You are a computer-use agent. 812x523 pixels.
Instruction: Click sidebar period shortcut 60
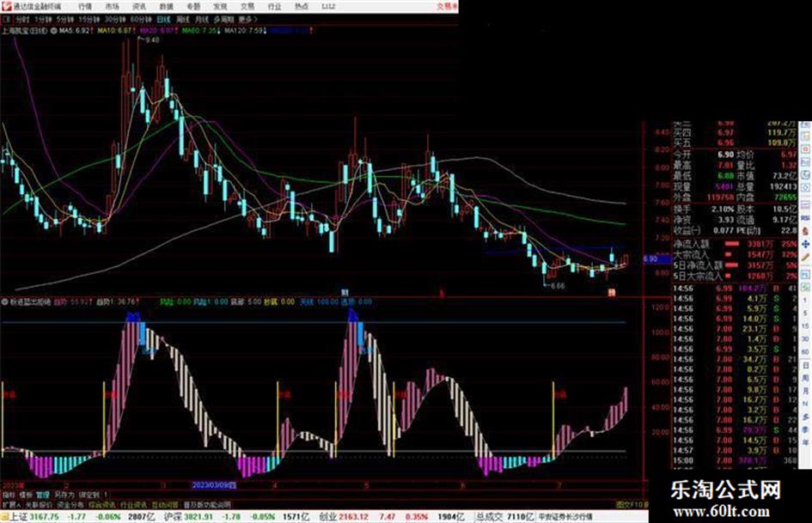[x=806, y=352]
